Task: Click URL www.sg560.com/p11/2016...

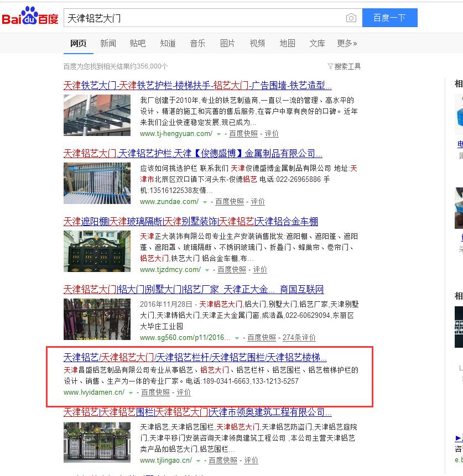Action: (x=185, y=338)
